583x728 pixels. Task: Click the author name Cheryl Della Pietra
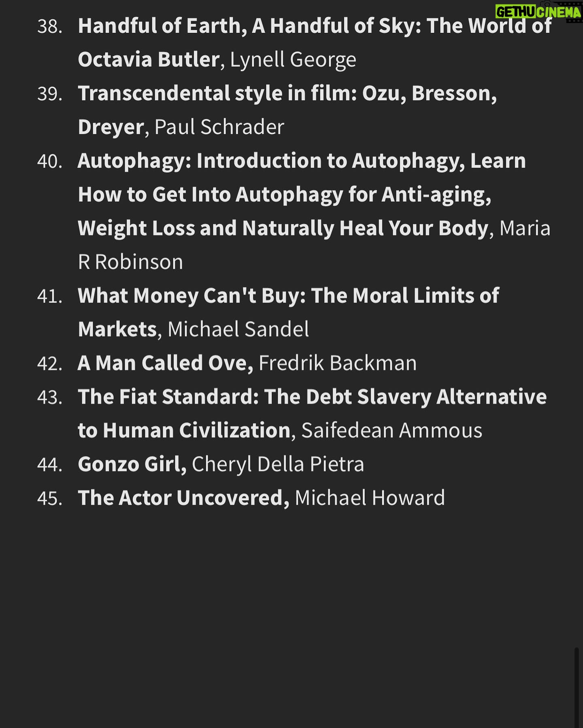coord(278,464)
